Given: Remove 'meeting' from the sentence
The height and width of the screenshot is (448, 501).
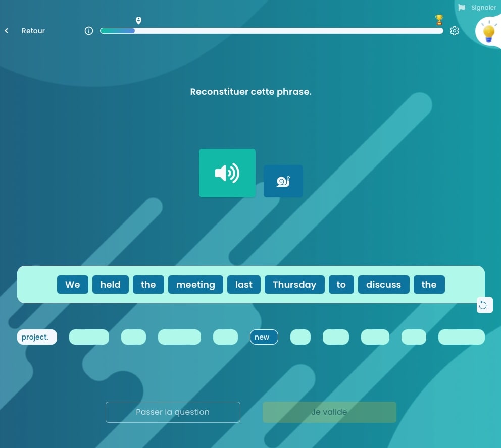Looking at the screenshot, I should click(x=195, y=285).
